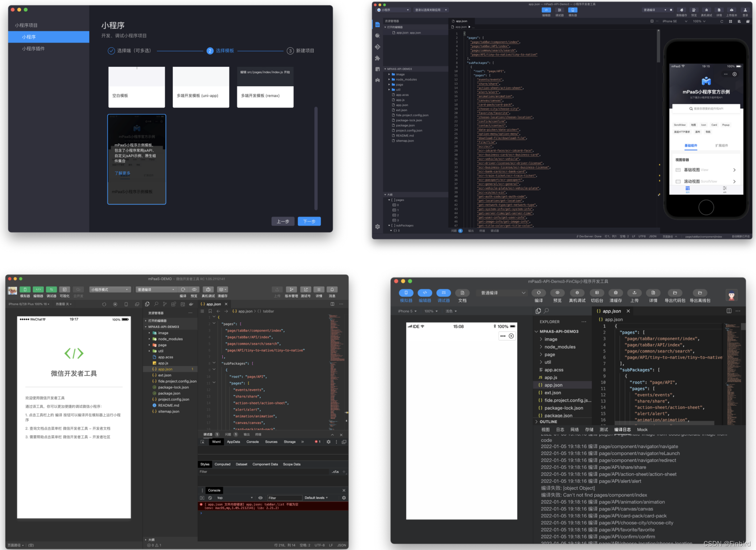Screen dimensions: 756x550
Task: Click 详情 icon in WeChat devtools toolbar
Action: pyautogui.click(x=319, y=289)
